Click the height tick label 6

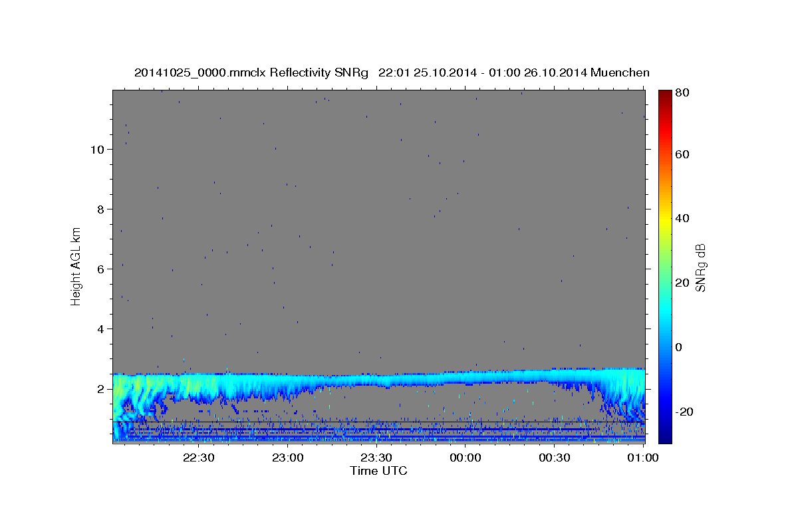[101, 269]
